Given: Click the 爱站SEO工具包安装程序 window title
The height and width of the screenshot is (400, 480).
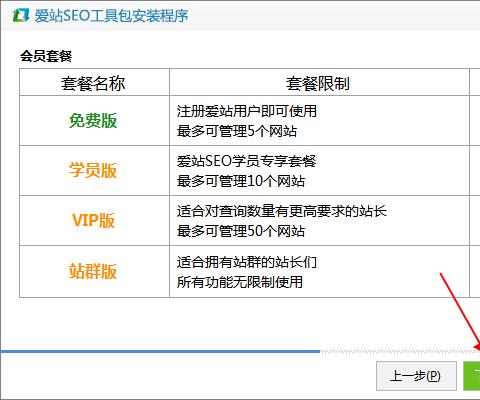Looking at the screenshot, I should pos(111,16).
